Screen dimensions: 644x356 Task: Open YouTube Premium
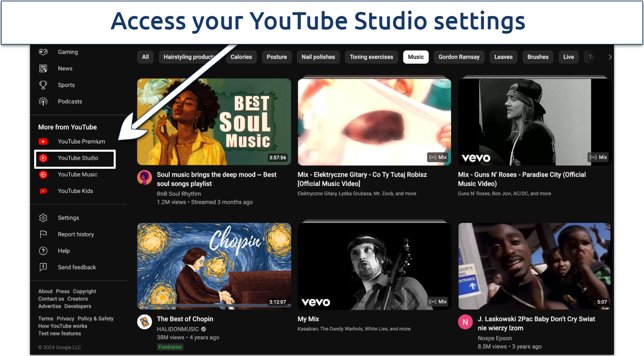pyautogui.click(x=81, y=141)
